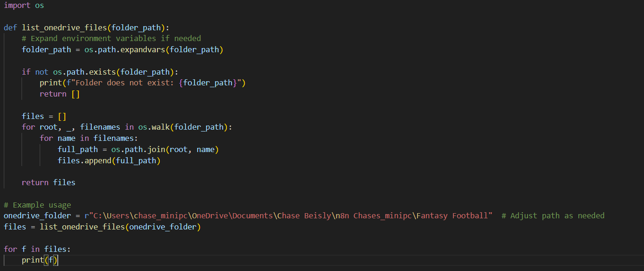The image size is (644, 271).
Task: Click the 'def' keyword before list_onedrive_files
Action: click(10, 28)
